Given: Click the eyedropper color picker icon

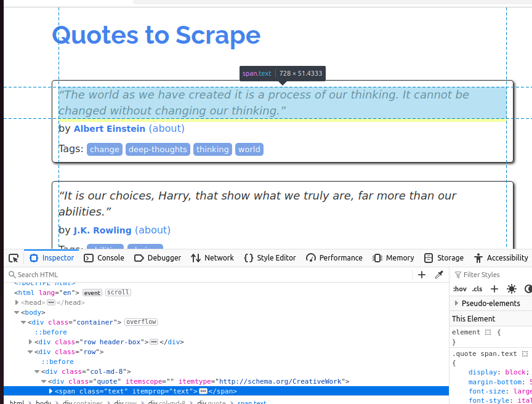Looking at the screenshot, I should click(438, 275).
